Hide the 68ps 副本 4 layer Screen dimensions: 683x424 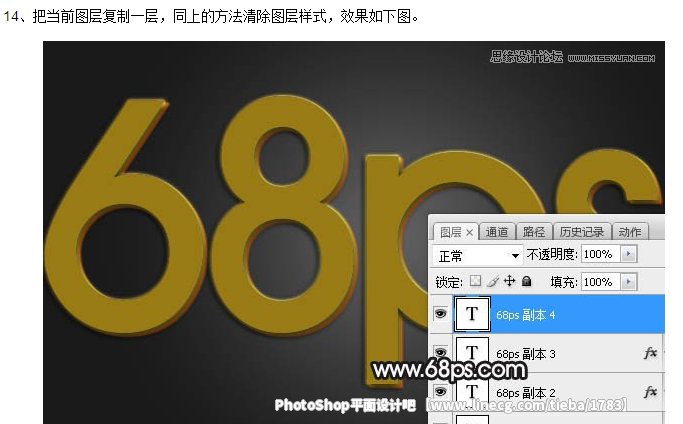point(440,314)
